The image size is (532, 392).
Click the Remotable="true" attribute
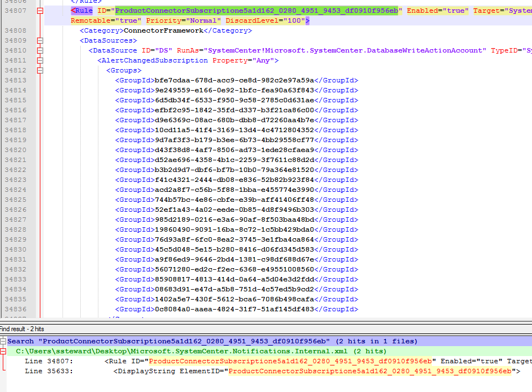pos(106,20)
